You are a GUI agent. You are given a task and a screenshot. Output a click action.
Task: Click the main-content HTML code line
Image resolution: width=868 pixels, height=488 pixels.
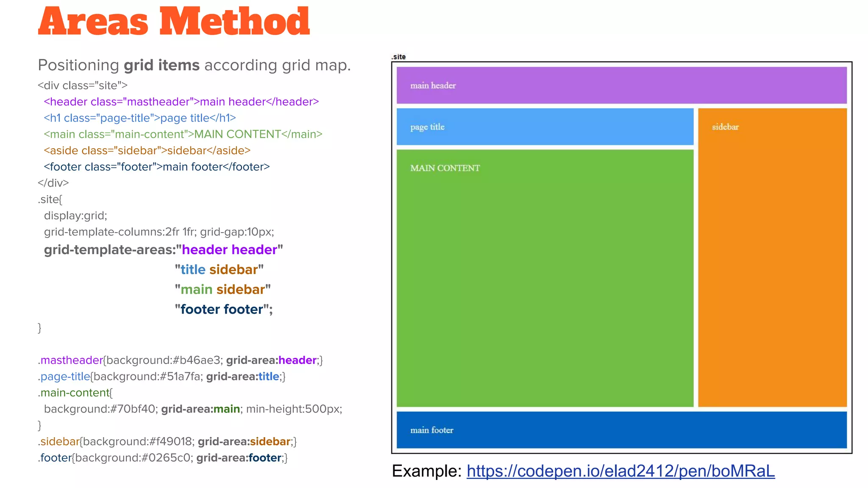coord(183,134)
